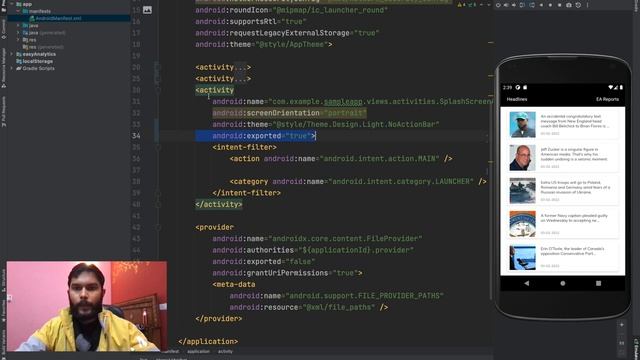Select the localStorage module
The height and width of the screenshot is (360, 640).
[38, 61]
